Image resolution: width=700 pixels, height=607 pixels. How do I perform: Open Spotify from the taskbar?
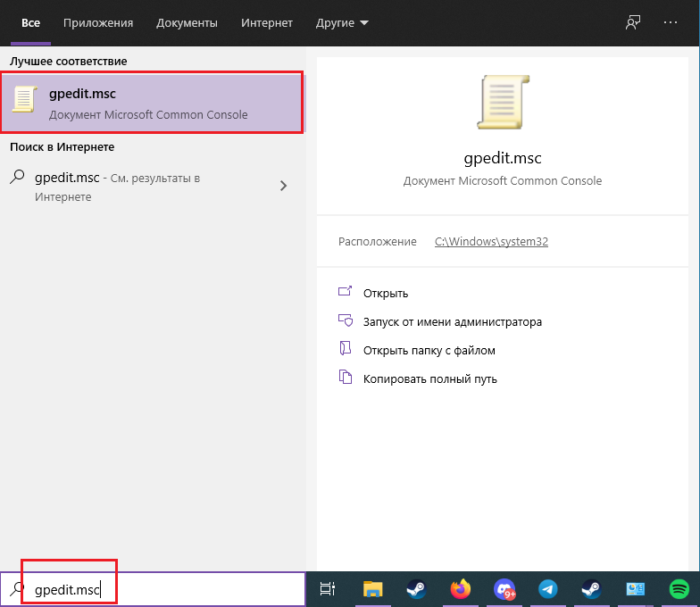pyautogui.click(x=679, y=589)
